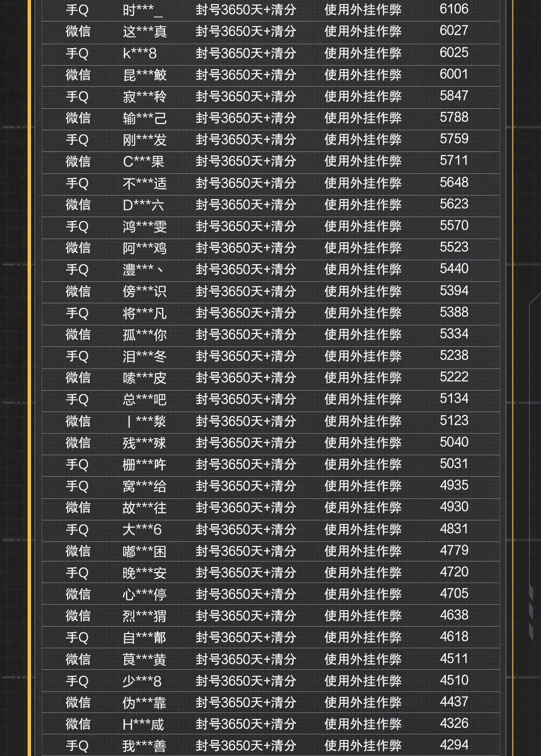541x756 pixels.
Task: Select the username 故***往
Action: [145, 507]
